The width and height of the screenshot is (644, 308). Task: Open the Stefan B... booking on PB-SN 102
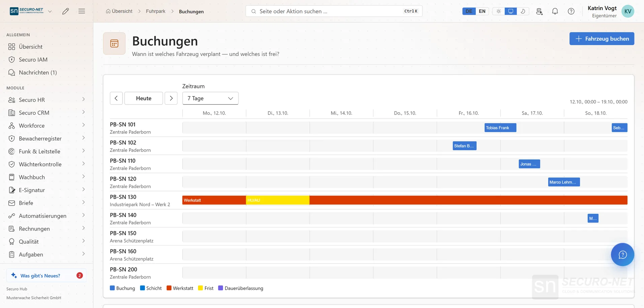tap(464, 146)
